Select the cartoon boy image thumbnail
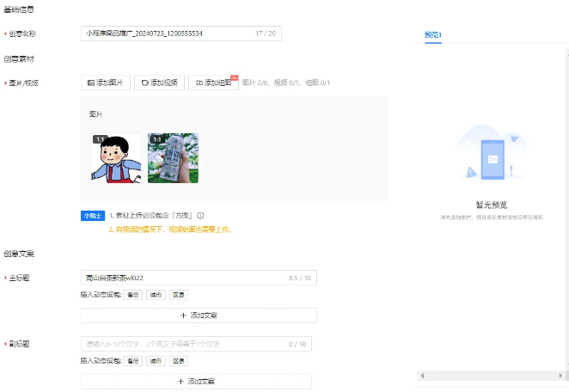Viewport: 569px width, 392px height. 116,158
